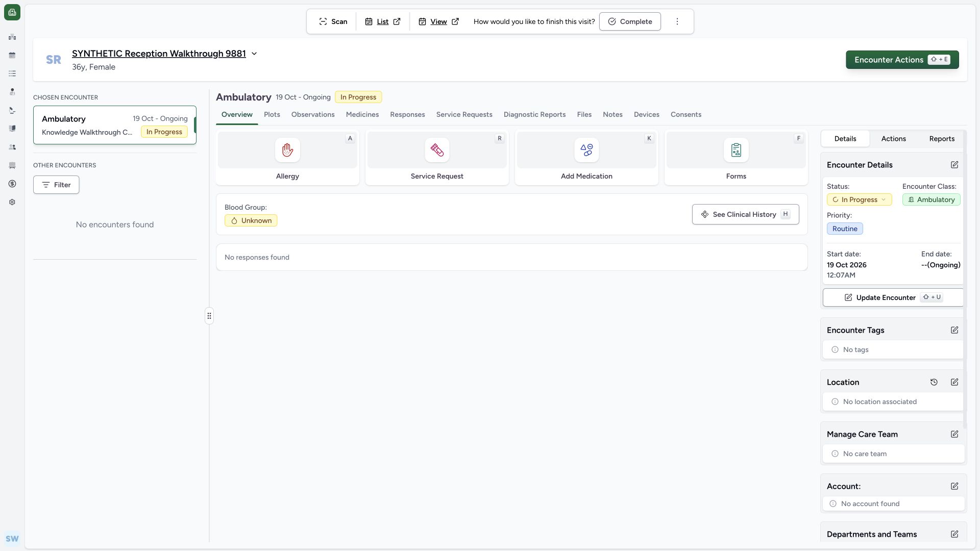Select the Ambulatory chosen encounter card
This screenshot has height=551, width=980.
(x=115, y=125)
